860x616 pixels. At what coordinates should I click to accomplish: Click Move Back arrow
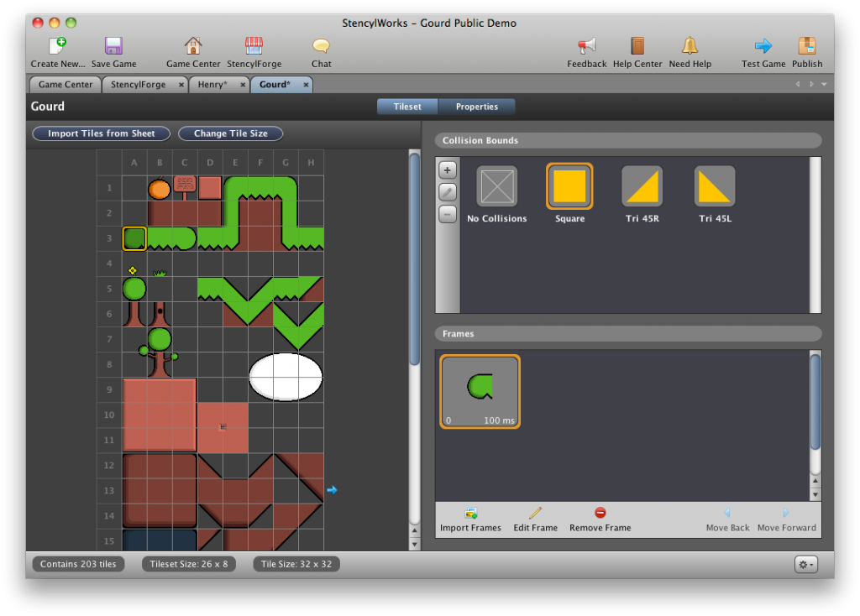(x=727, y=513)
